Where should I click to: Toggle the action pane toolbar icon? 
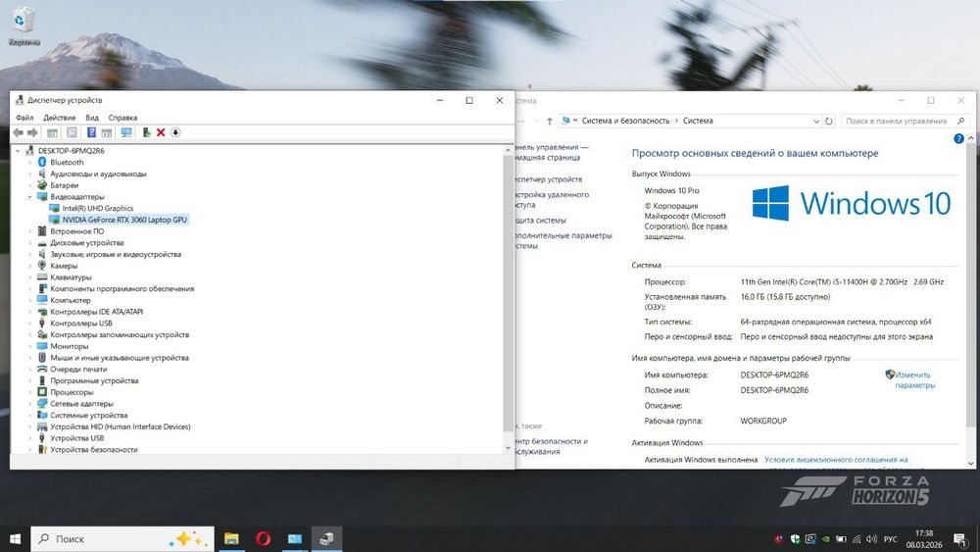click(x=107, y=132)
